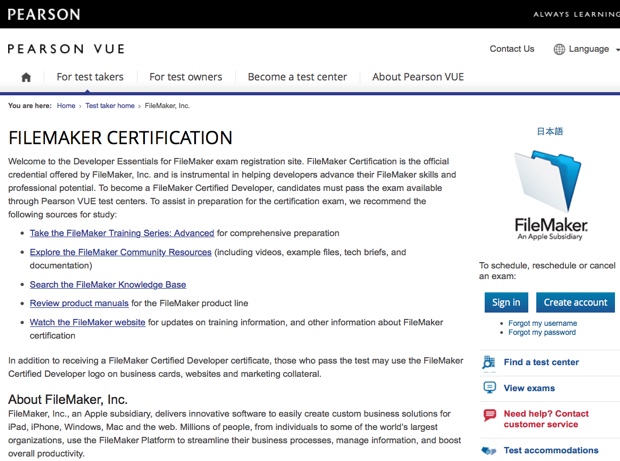Open the Review product manuals link
Viewport: 620px width, 461px height.
pyautogui.click(x=79, y=303)
